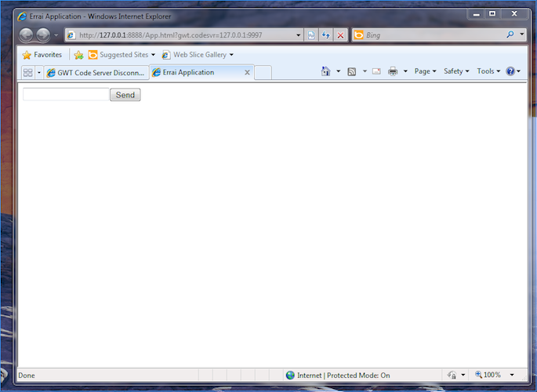Image resolution: width=537 pixels, height=392 pixels.
Task: Expand the Home button dropdown arrow
Action: click(x=339, y=71)
